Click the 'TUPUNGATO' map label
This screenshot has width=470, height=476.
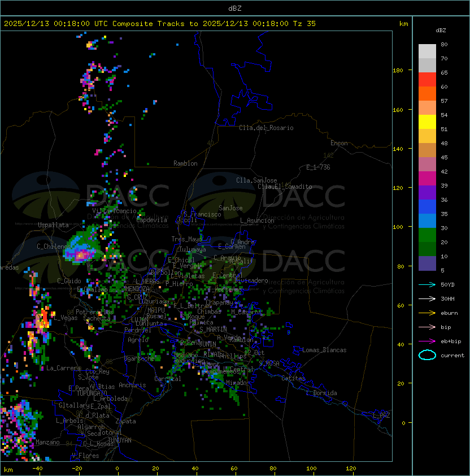pos(92,393)
